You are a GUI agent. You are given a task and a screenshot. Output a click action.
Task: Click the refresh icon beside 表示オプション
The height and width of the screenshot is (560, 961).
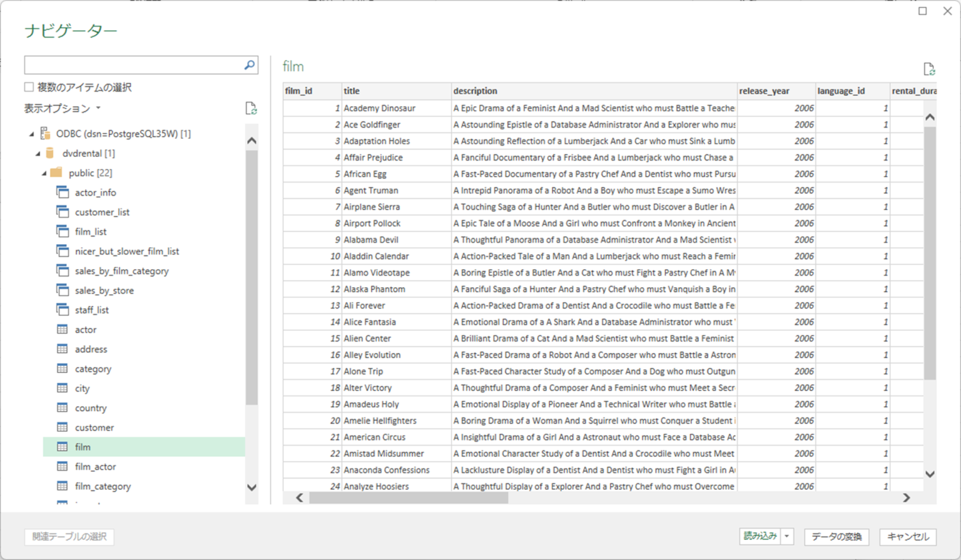pos(252,108)
